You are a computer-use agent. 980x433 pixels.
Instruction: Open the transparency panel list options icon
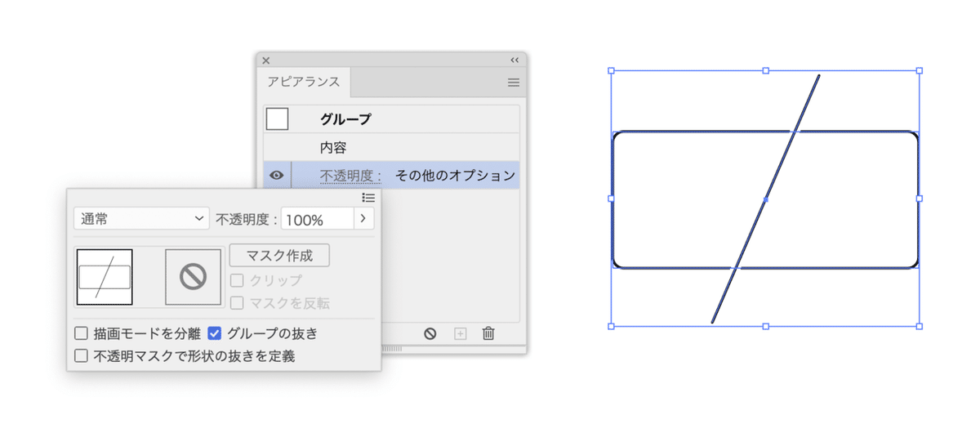click(x=368, y=198)
